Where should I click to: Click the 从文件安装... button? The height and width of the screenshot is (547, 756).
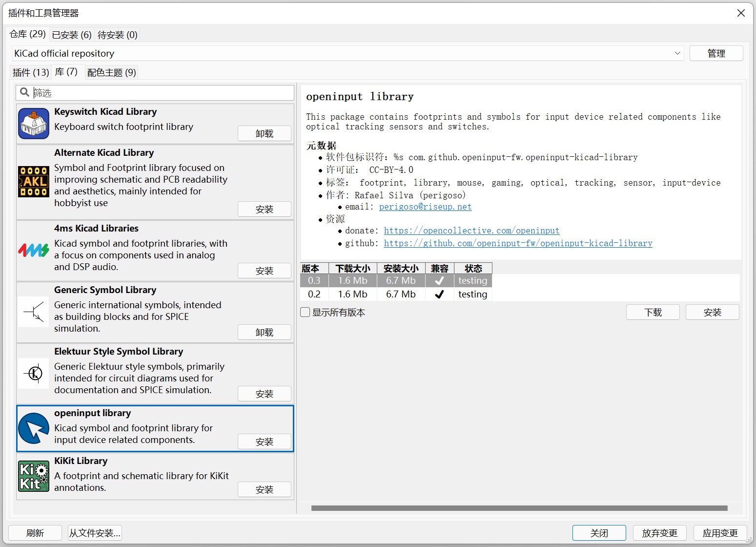tap(95, 533)
